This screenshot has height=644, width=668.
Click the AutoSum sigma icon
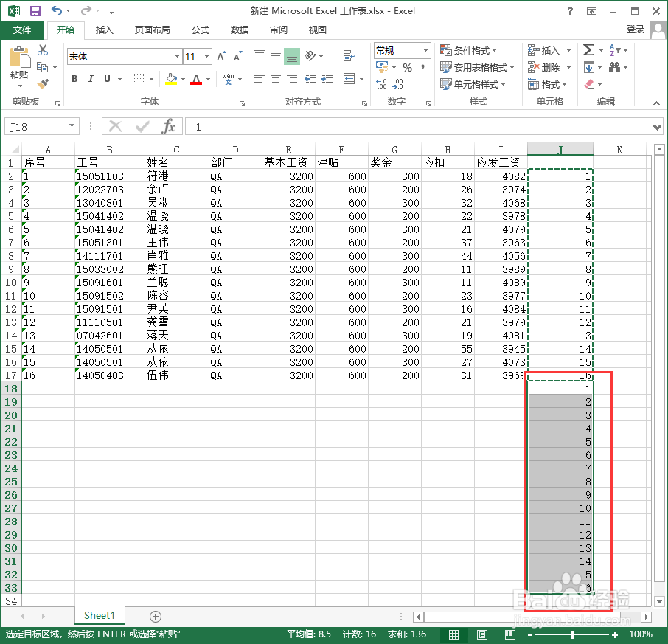click(x=588, y=50)
